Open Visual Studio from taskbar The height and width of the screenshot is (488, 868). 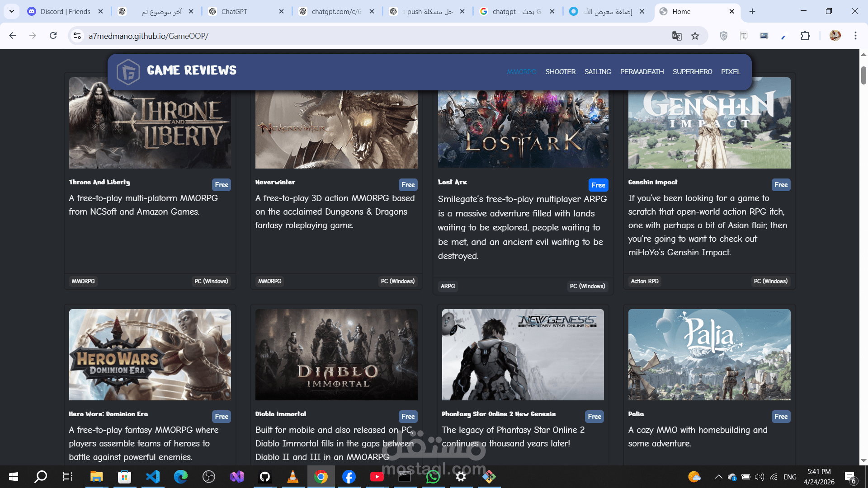click(237, 477)
